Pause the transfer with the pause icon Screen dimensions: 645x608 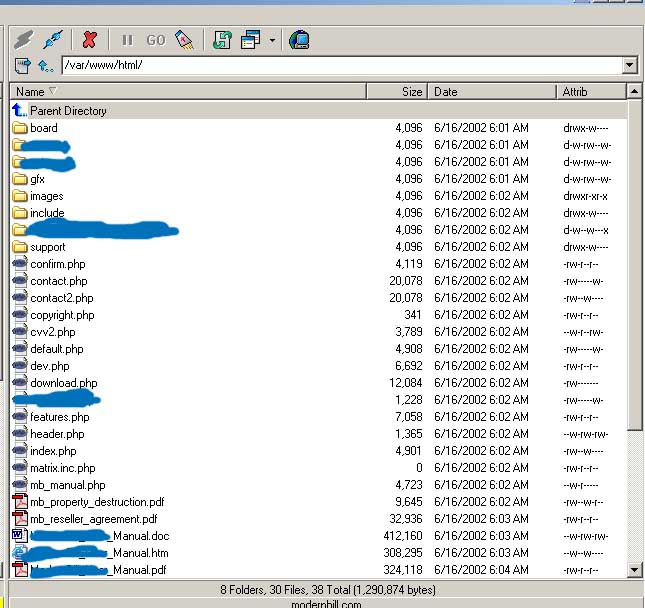127,40
